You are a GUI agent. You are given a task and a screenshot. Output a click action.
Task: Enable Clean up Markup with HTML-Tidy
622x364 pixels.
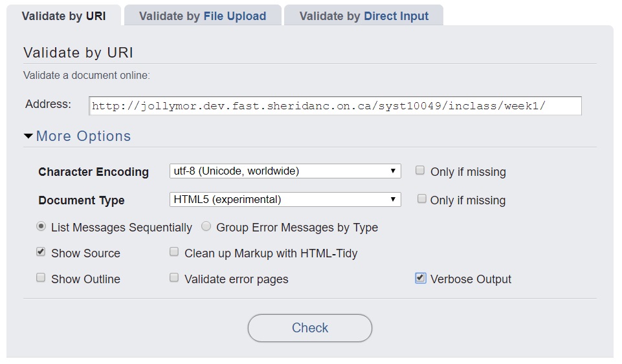(174, 252)
